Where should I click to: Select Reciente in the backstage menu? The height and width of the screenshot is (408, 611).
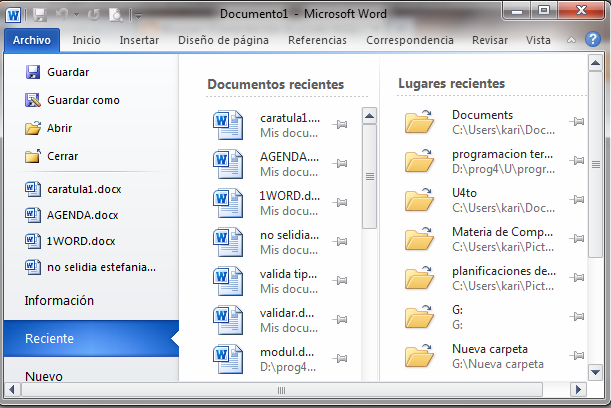click(91, 338)
